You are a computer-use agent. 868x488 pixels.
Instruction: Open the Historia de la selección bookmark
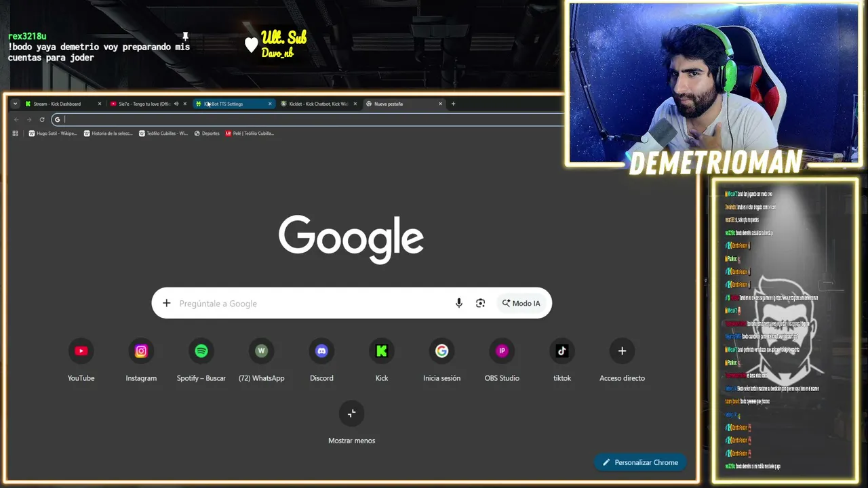tap(108, 134)
